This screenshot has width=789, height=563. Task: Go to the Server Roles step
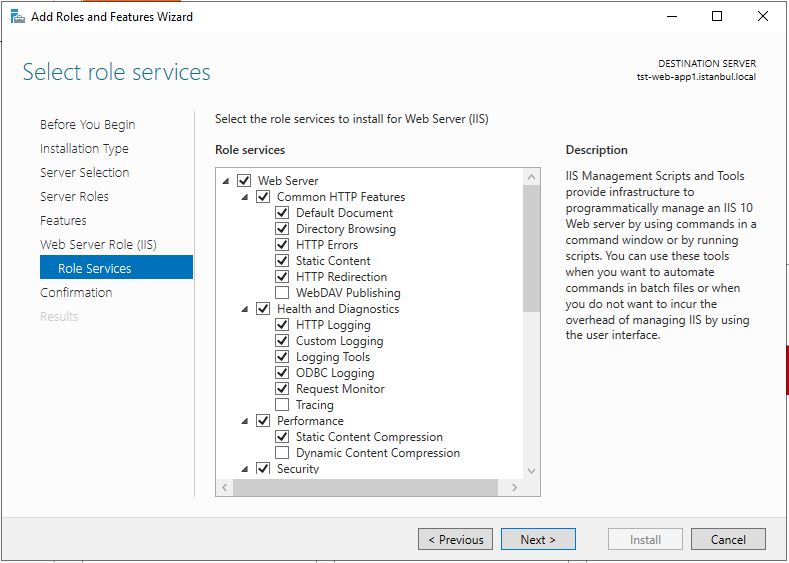(x=74, y=196)
